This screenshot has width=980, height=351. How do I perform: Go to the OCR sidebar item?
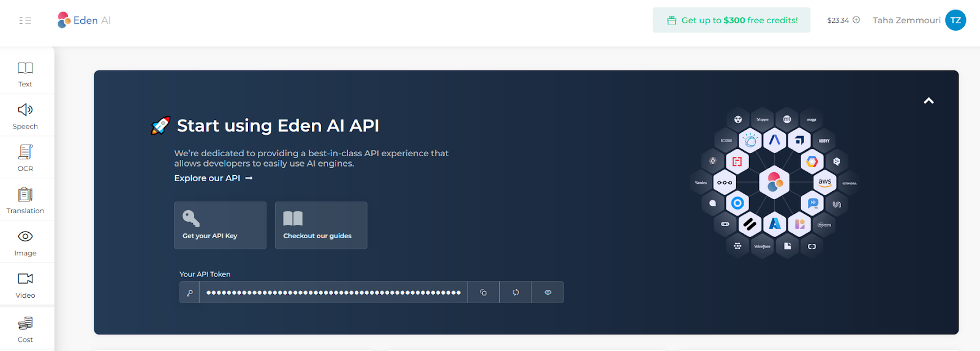tap(25, 159)
